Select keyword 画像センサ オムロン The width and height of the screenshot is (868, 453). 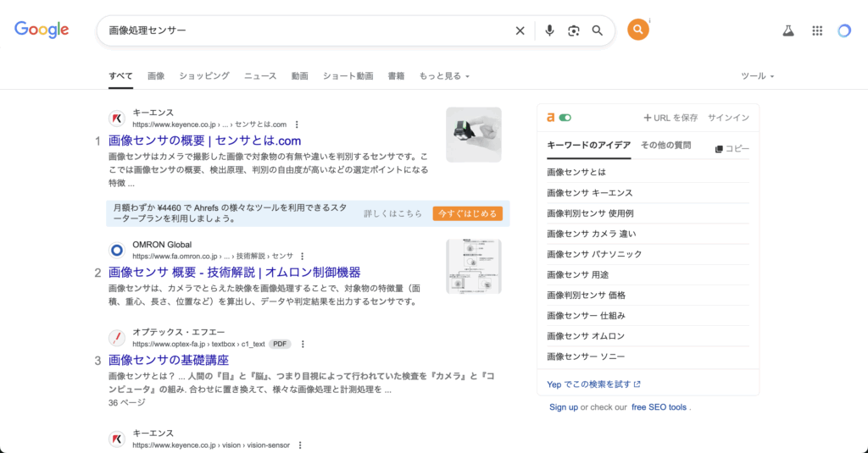586,336
